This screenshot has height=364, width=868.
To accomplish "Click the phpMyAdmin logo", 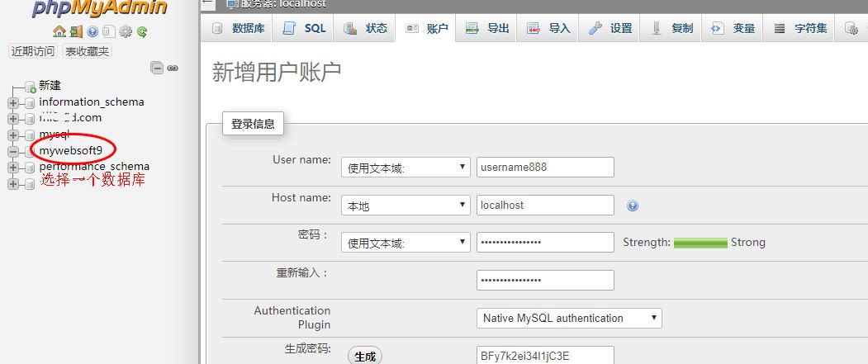I will point(100,7).
